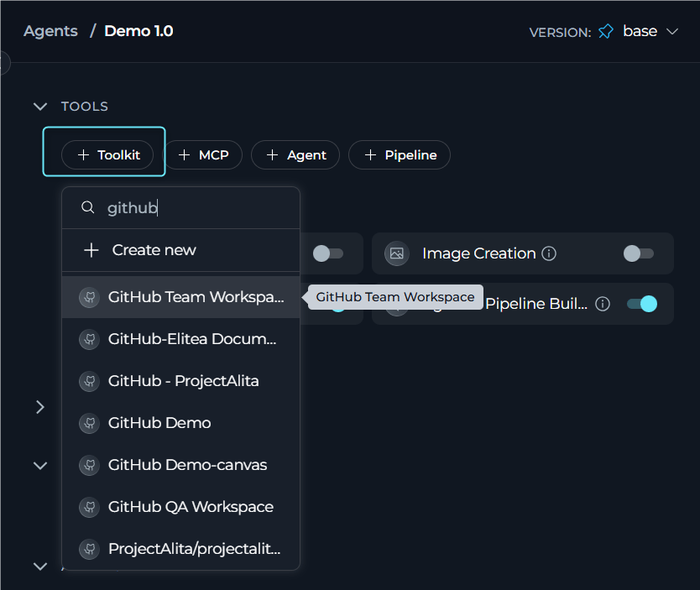The image size is (700, 590).
Task: Enable the Image Creation toggle
Action: coord(639,253)
